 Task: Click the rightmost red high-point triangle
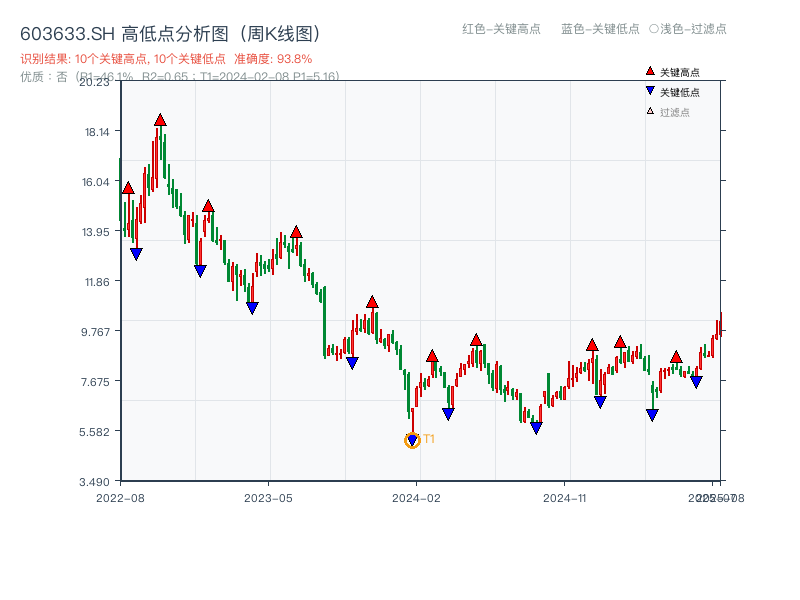click(676, 357)
